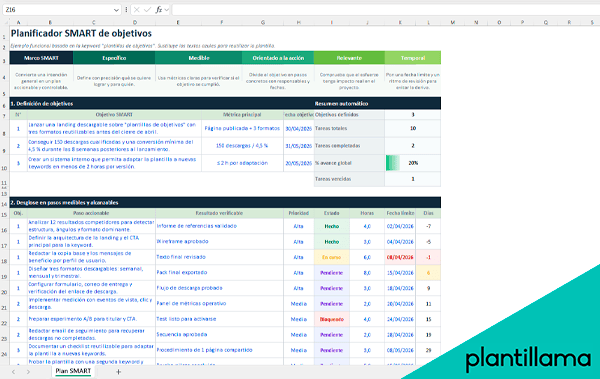
Task: Click the objective deadline 30/04/2026 cell
Action: tap(298, 129)
